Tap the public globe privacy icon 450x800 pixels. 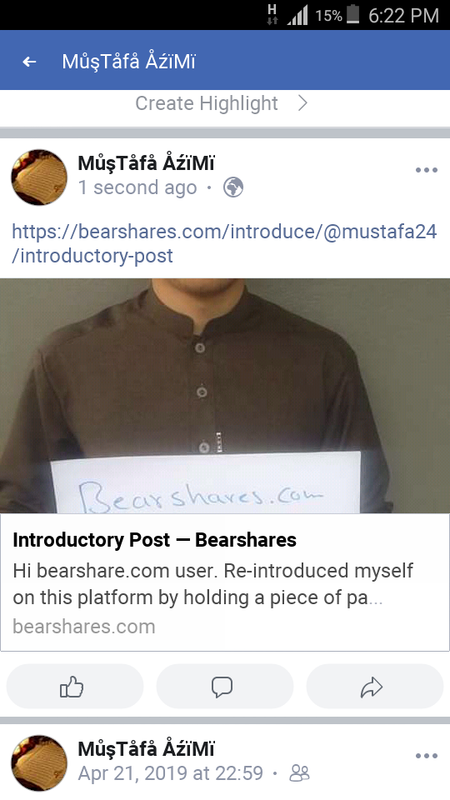(233, 188)
